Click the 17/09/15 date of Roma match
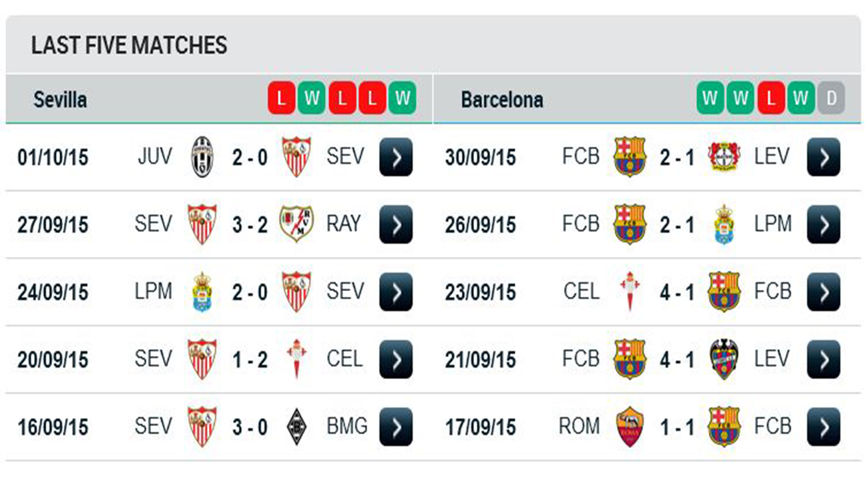This screenshot has height=486, width=868. tap(480, 427)
